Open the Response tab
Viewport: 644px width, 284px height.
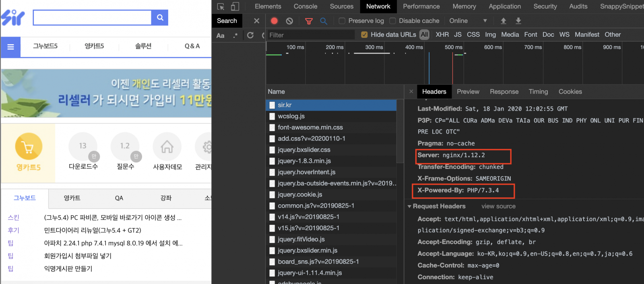pos(504,92)
